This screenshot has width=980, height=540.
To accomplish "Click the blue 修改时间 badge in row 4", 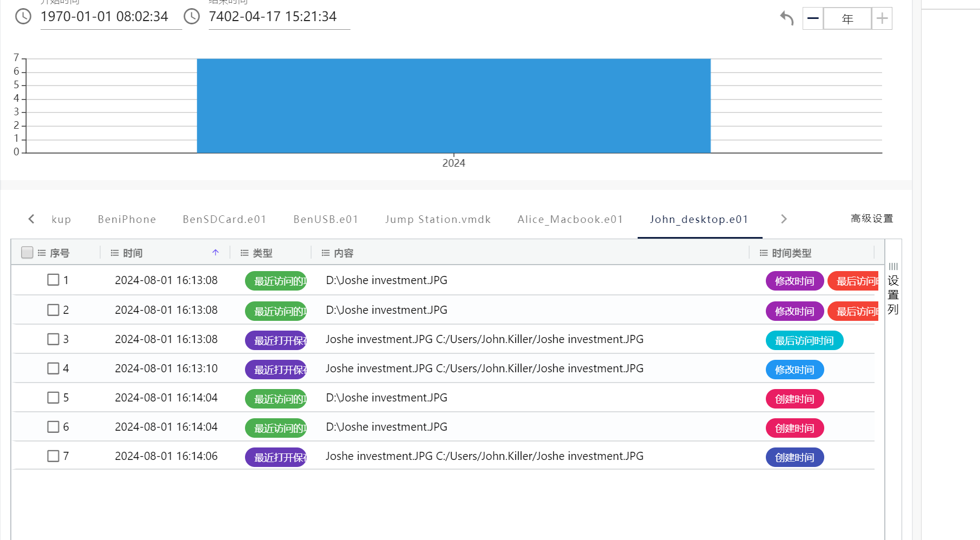I will pos(794,370).
